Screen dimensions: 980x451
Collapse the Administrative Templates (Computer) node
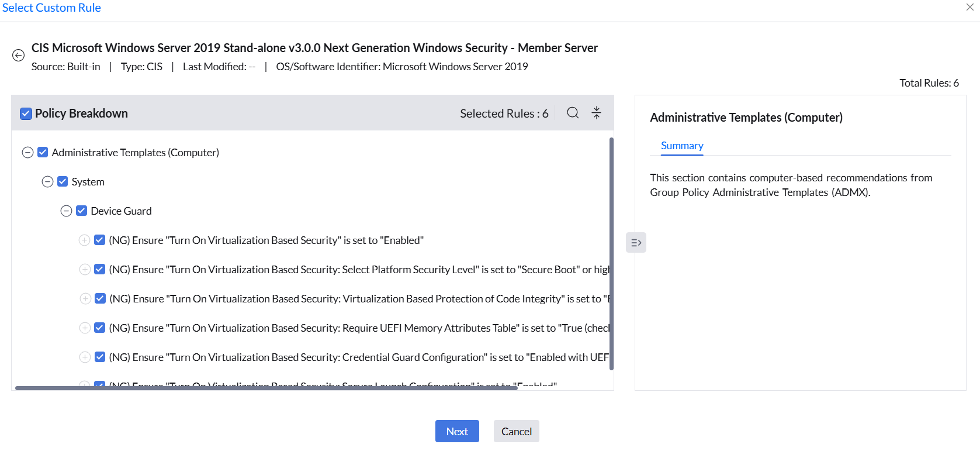tap(27, 152)
